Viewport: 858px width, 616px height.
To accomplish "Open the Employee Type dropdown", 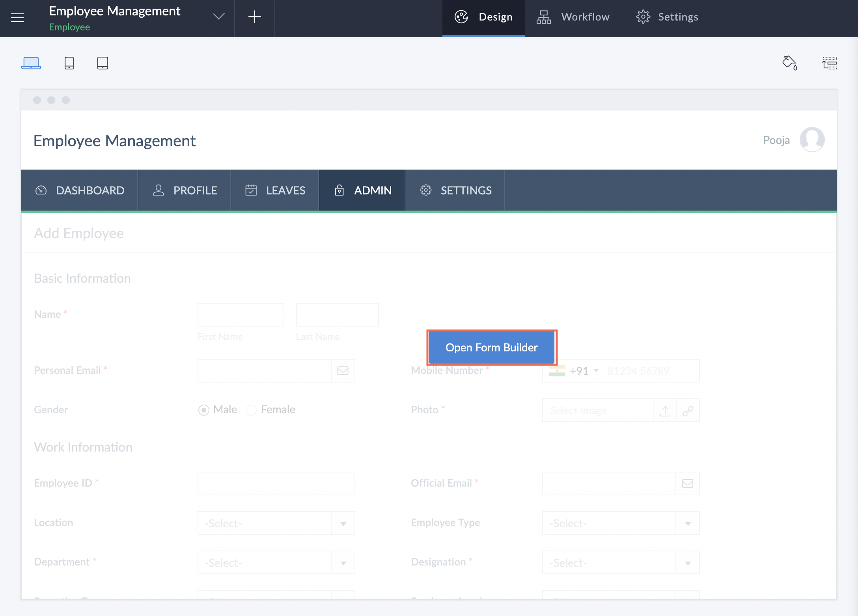I will (x=621, y=523).
